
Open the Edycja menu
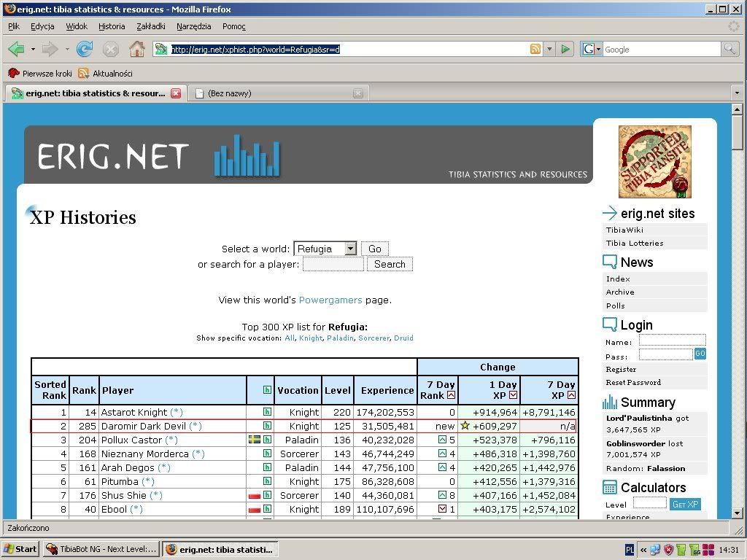(x=42, y=26)
